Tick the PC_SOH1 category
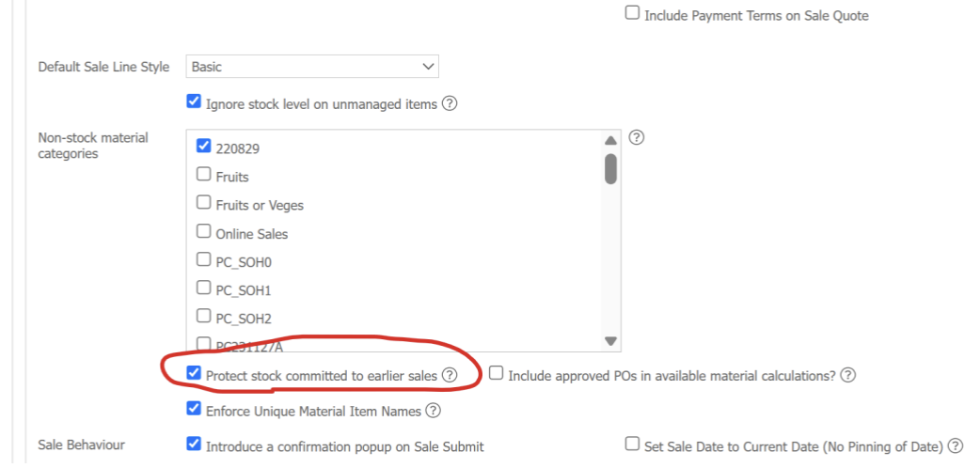 coord(203,289)
